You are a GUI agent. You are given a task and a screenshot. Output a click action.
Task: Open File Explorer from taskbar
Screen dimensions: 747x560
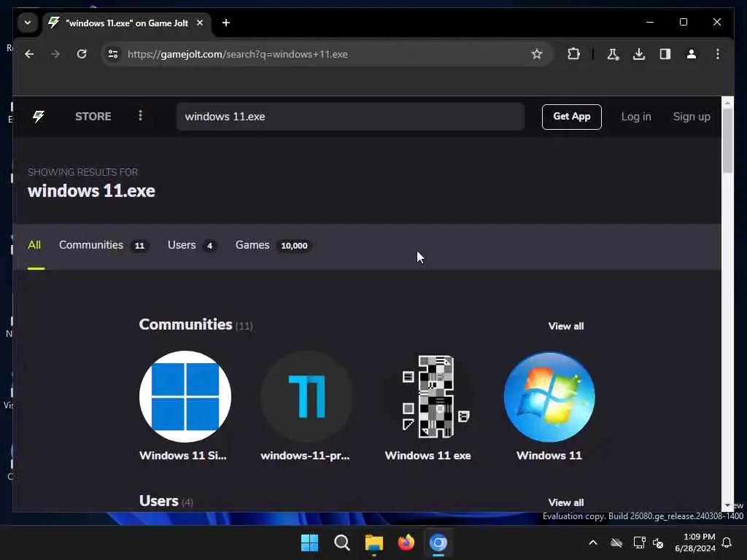tap(374, 542)
